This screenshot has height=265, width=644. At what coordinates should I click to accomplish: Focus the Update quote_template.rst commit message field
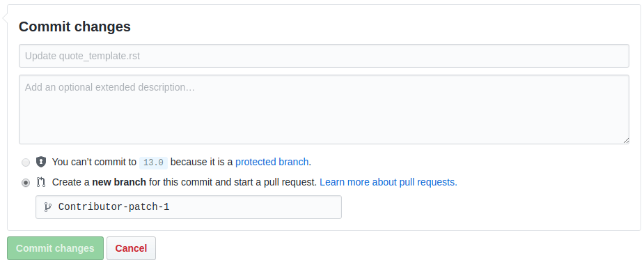pos(324,56)
